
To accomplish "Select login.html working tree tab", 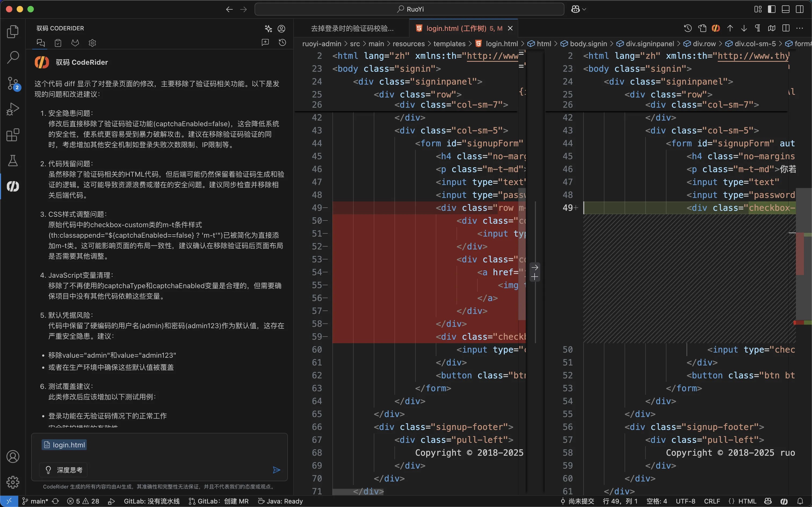I will (460, 28).
